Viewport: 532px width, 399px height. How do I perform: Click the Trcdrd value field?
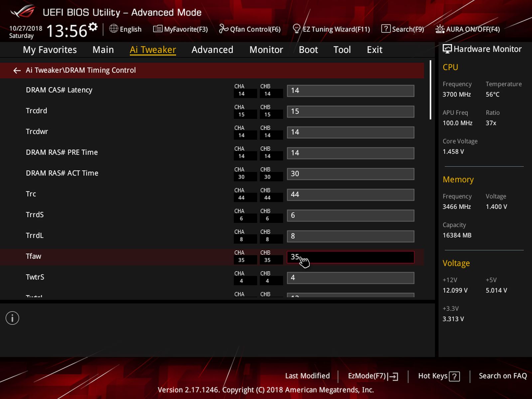click(351, 112)
